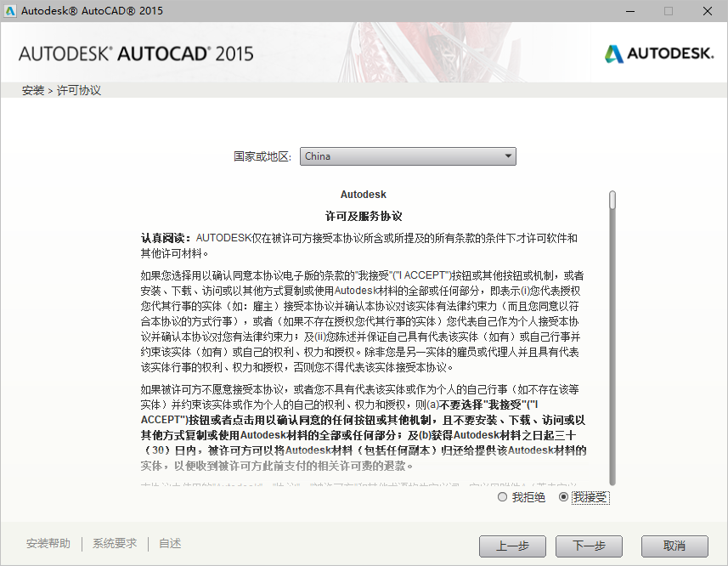Select the 我拒绝 radio button
This screenshot has height=566, width=728.
(502, 497)
